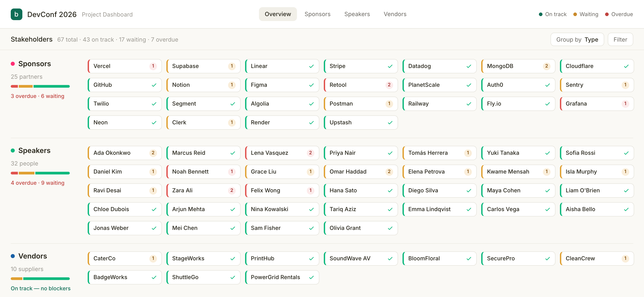Viewport: 644px width, 297px height.
Task: Click the Overdue legend dot
Action: pos(607,14)
